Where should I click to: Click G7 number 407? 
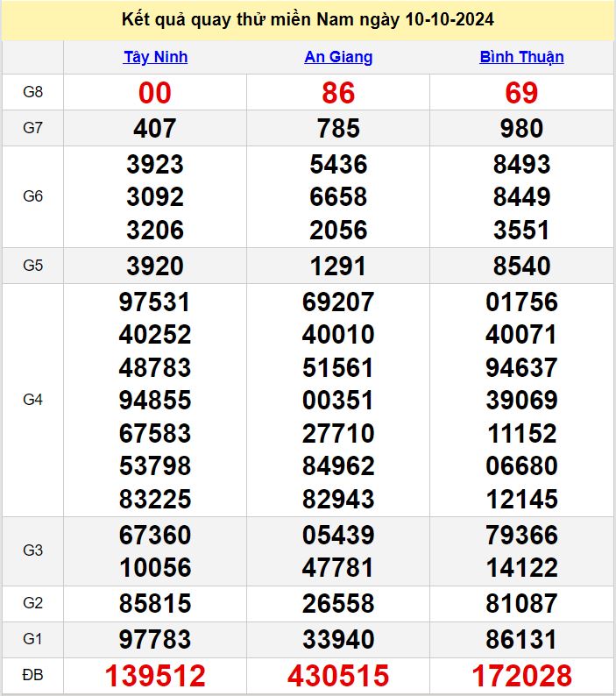[x=155, y=129]
